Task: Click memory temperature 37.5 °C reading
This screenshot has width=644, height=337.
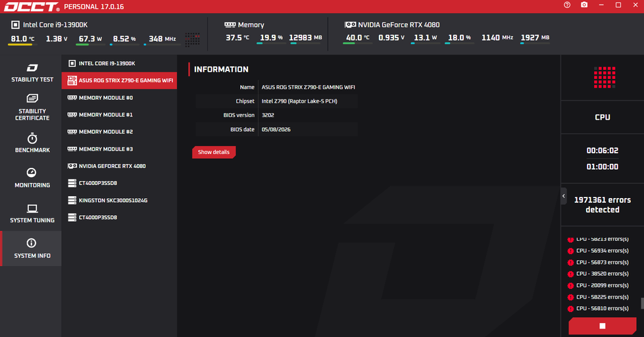Action: click(x=237, y=38)
